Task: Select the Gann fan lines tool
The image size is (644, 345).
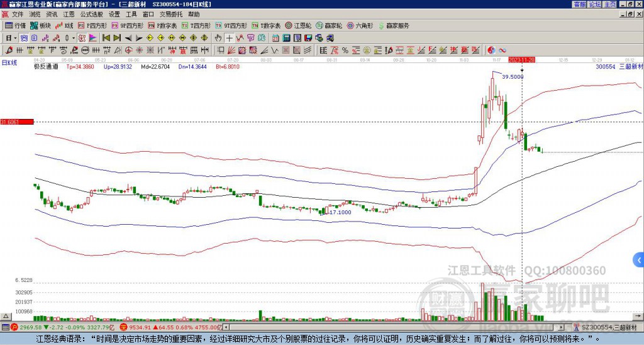Action: (x=231, y=50)
